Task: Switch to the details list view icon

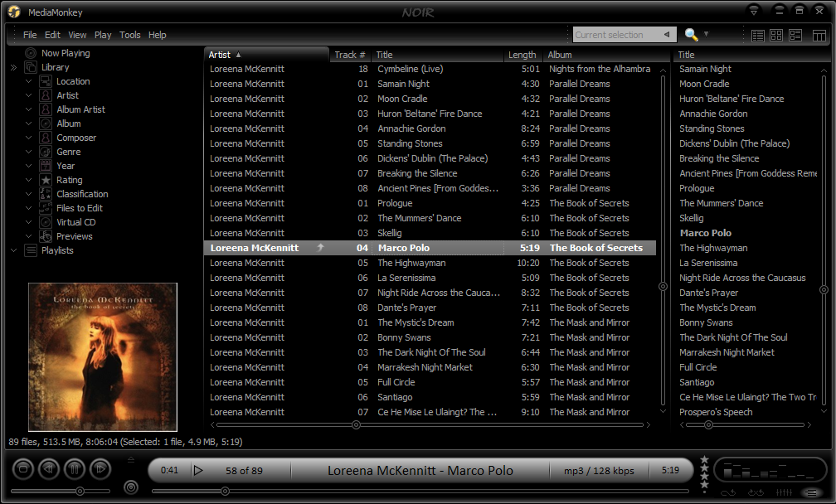Action: tap(757, 35)
